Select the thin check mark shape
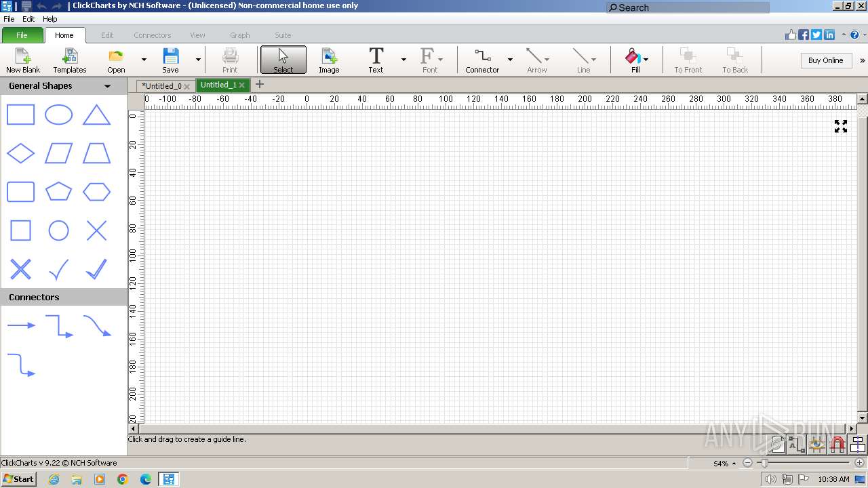Image resolution: width=868 pixels, height=488 pixels. point(58,269)
